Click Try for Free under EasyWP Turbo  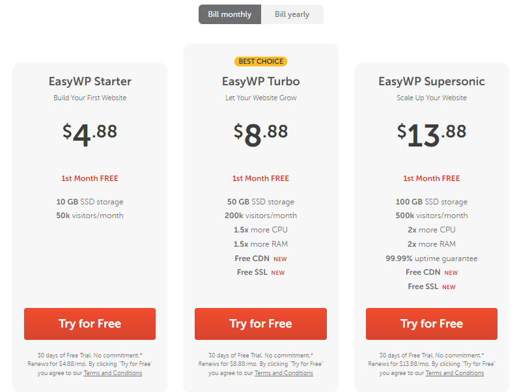[260, 324]
